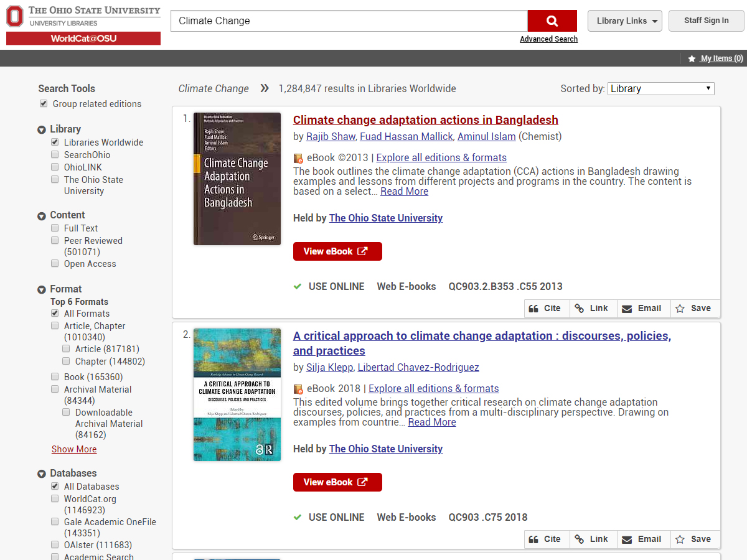Viewport: 747px width, 560px height.
Task: Check the OhioLINK library filter
Action: pos(55,167)
